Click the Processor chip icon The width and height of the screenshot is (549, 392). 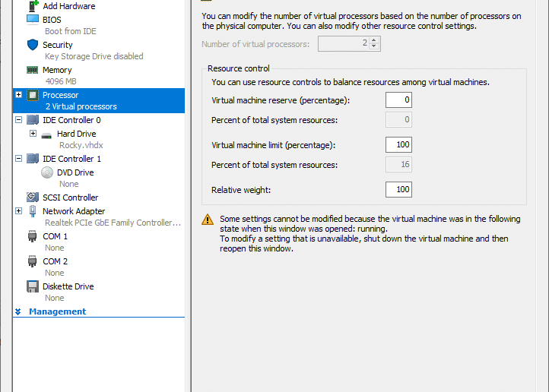click(x=33, y=95)
